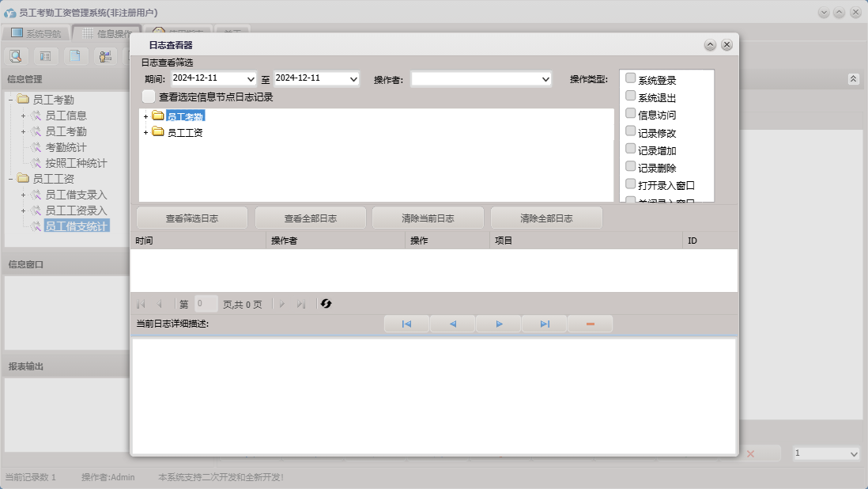Click the 操作者 column header
The width and height of the screenshot is (868, 489).
tap(335, 241)
